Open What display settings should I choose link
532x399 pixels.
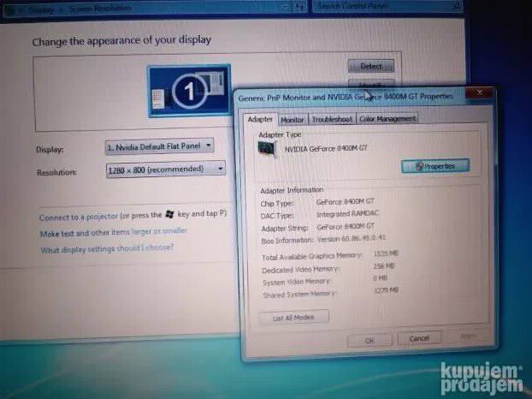tap(107, 248)
